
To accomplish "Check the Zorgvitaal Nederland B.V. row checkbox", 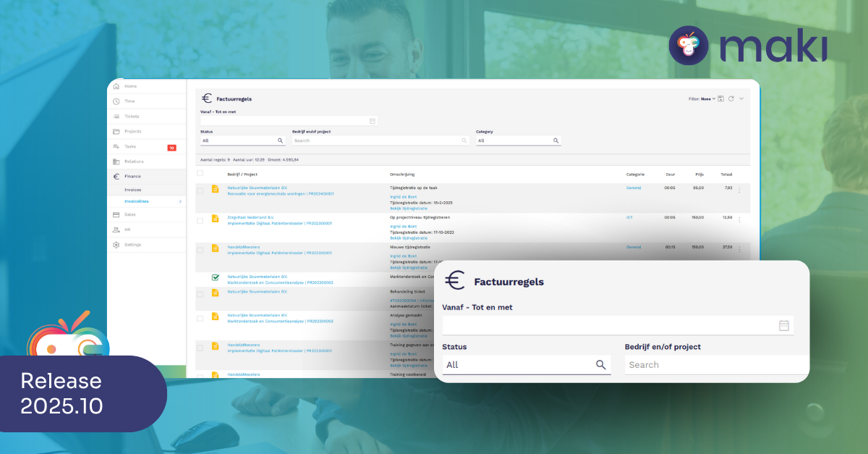I will [200, 220].
